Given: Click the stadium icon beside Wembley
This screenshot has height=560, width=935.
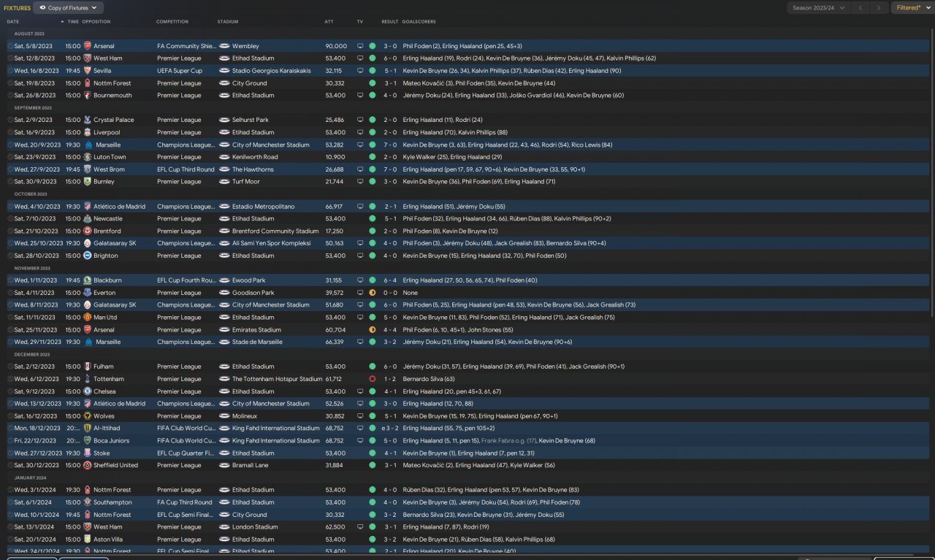Looking at the screenshot, I should pyautogui.click(x=224, y=46).
